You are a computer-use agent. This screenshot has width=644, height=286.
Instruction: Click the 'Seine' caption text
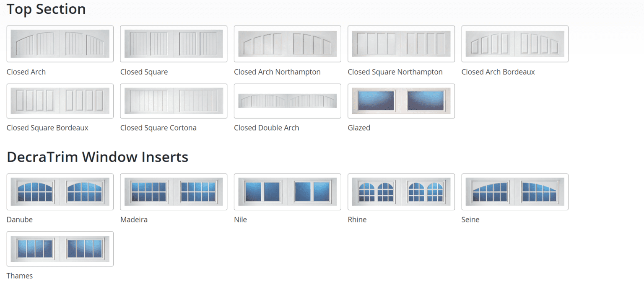[470, 219]
